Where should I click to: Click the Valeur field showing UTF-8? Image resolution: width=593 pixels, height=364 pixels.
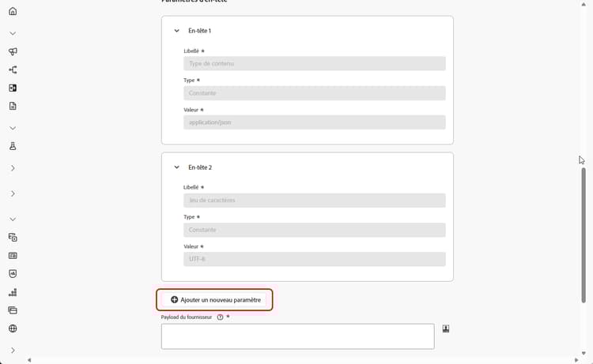click(x=314, y=259)
